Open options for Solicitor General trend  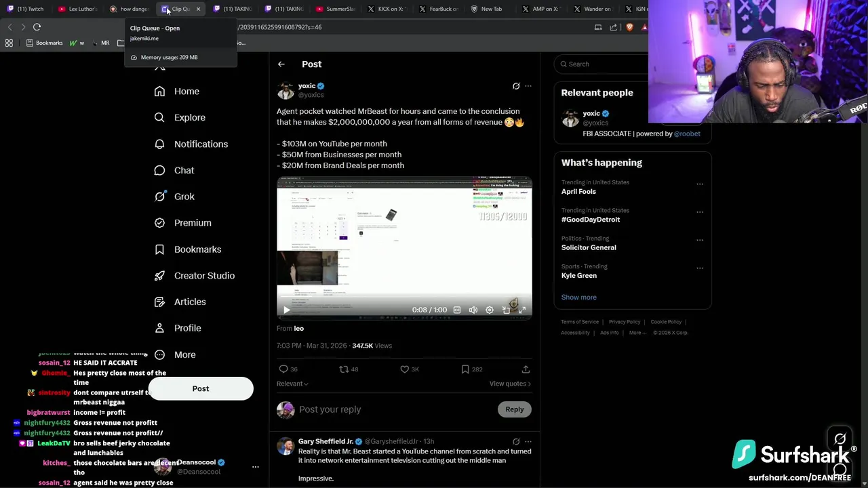click(700, 240)
